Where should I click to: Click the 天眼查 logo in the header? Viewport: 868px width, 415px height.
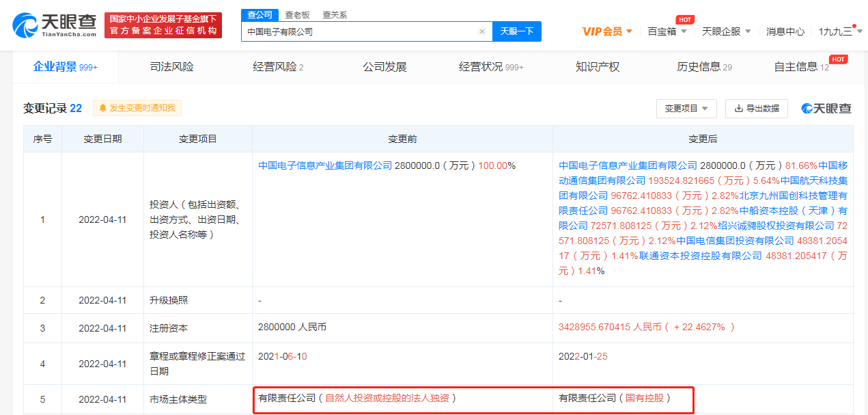pos(53,25)
